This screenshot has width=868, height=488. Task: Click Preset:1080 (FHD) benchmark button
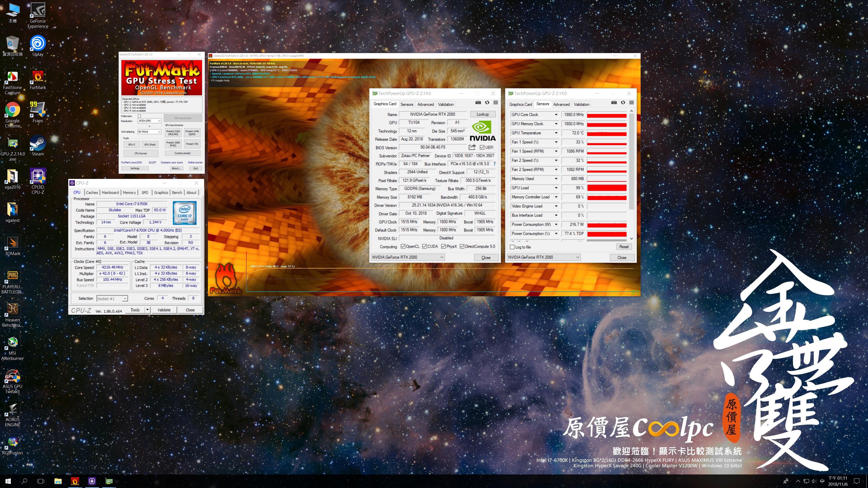173,144
